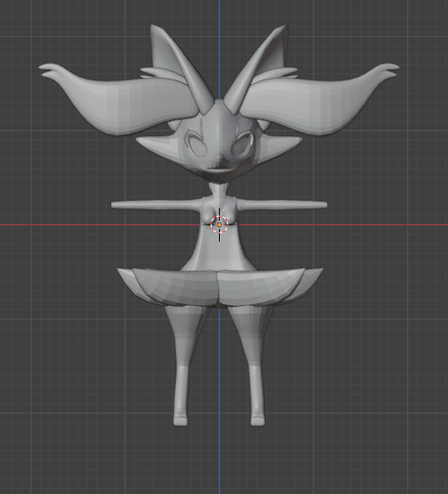Click the character's neck below the head
The height and width of the screenshot is (494, 448).
click(219, 190)
